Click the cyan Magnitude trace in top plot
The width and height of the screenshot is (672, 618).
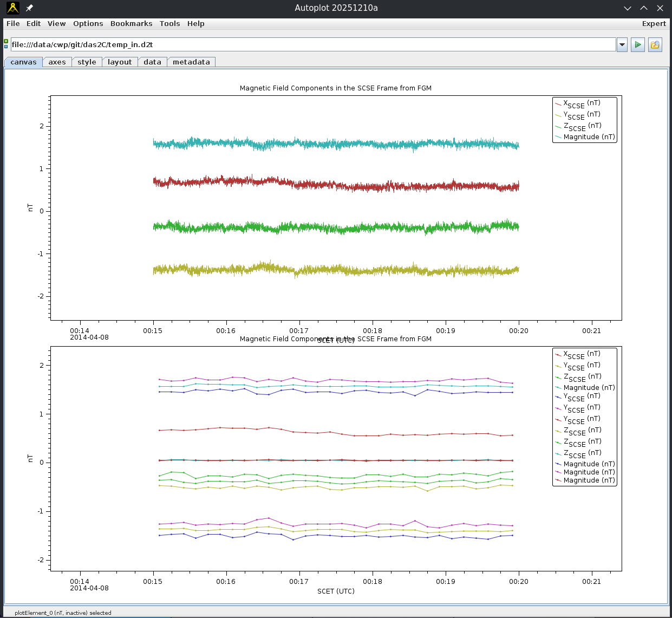(x=336, y=144)
